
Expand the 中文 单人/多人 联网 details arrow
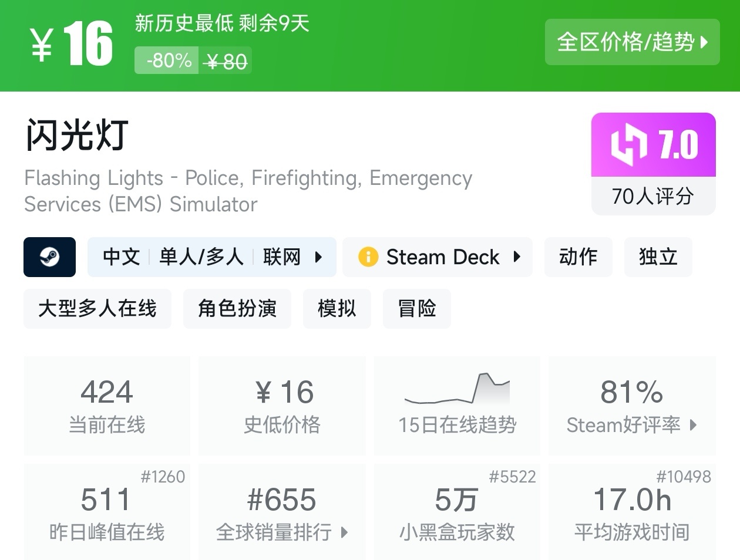pyautogui.click(x=318, y=257)
